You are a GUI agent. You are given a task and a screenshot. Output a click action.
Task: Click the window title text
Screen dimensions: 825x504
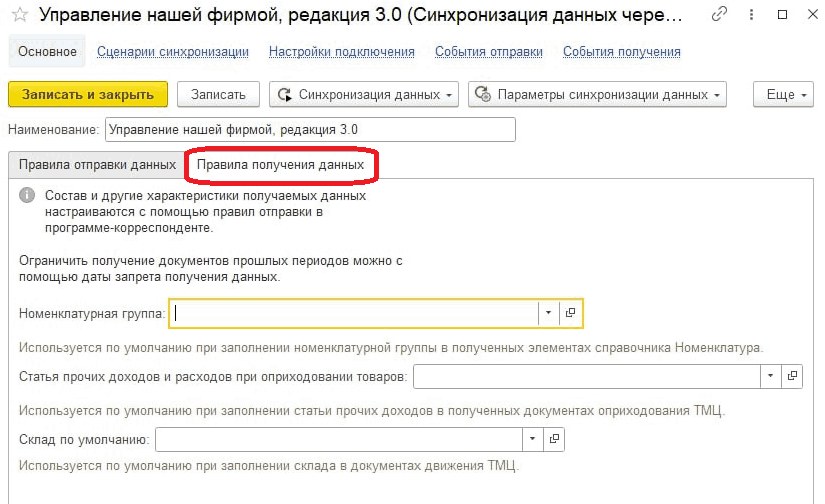(x=361, y=15)
